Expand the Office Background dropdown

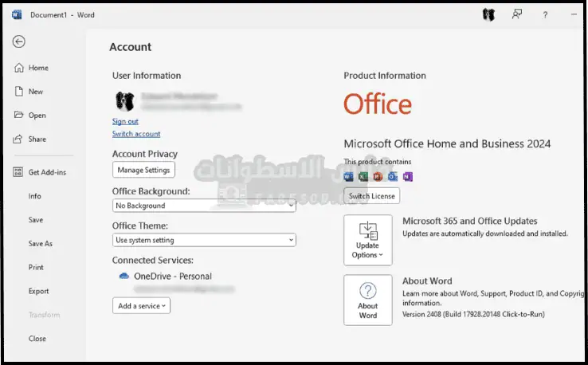click(x=204, y=206)
